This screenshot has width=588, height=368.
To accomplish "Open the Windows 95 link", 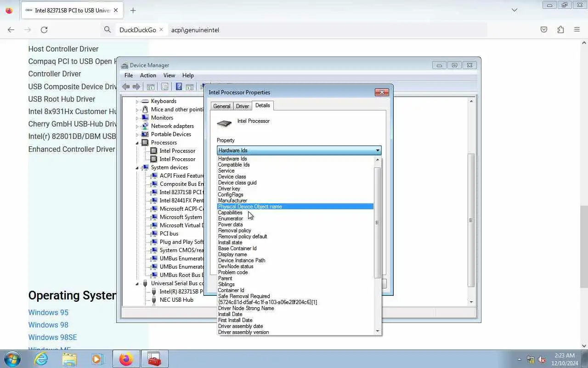I will (x=48, y=312).
